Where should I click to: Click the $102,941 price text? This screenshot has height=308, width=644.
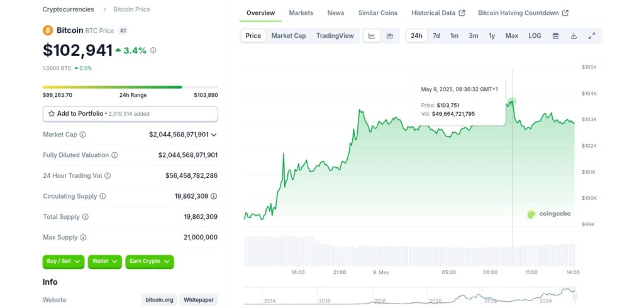(x=77, y=50)
